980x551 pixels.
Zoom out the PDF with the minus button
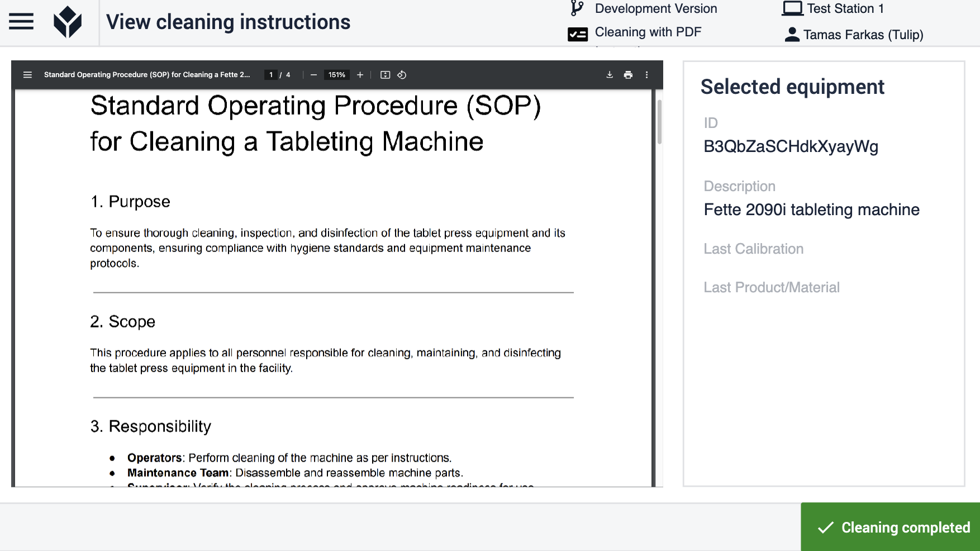pyautogui.click(x=314, y=75)
